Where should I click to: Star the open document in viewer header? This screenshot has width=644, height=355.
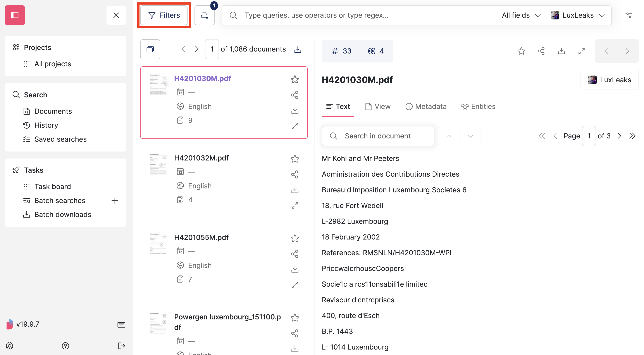tap(521, 51)
